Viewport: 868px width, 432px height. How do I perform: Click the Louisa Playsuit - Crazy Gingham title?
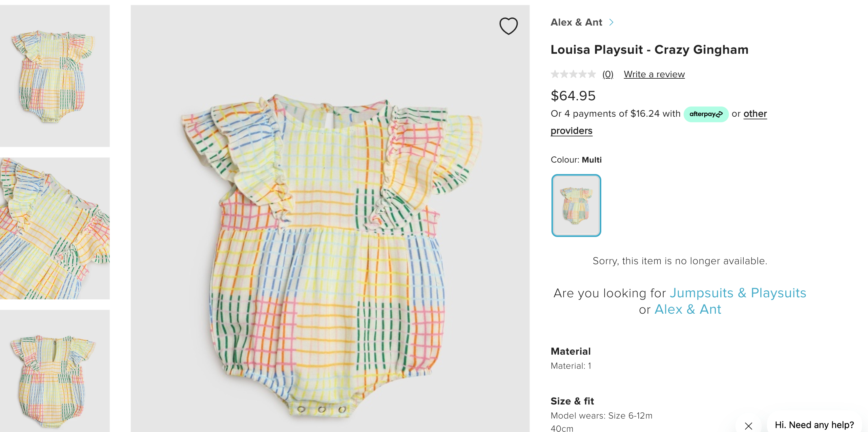pyautogui.click(x=649, y=50)
